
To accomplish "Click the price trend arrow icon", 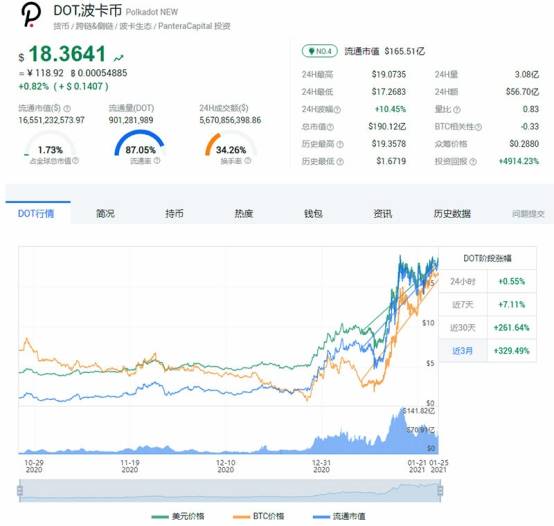I will click(x=119, y=58).
